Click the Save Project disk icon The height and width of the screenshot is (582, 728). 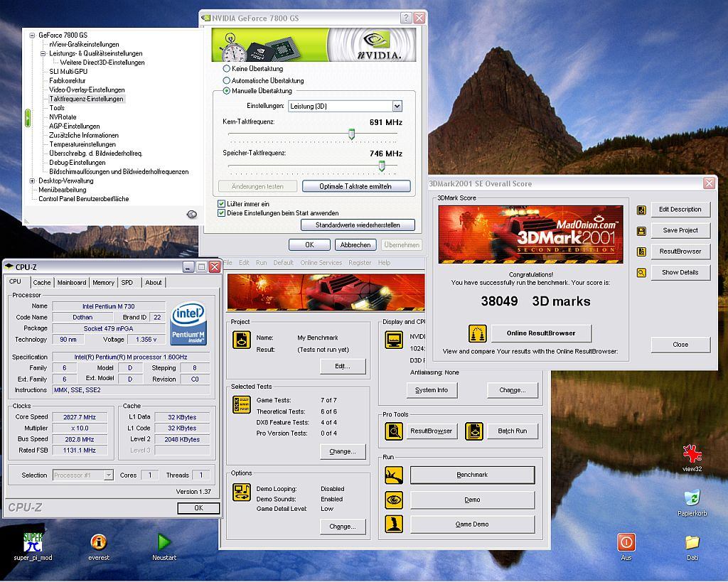pos(642,231)
